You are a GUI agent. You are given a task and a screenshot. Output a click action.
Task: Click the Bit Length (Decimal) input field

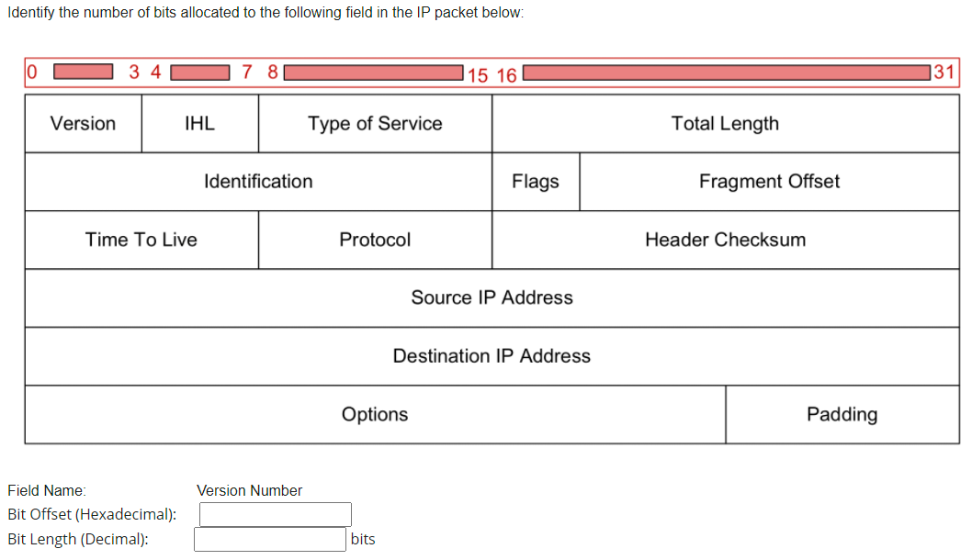(270, 539)
